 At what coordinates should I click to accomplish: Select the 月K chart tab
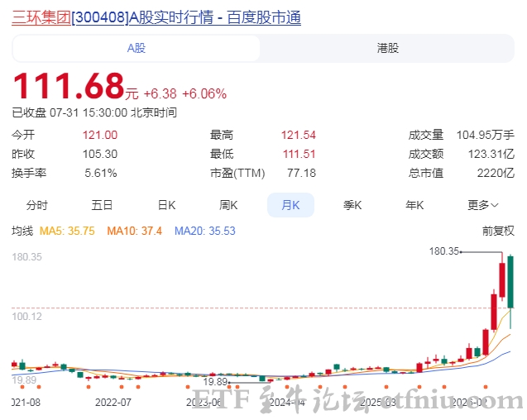click(x=290, y=205)
